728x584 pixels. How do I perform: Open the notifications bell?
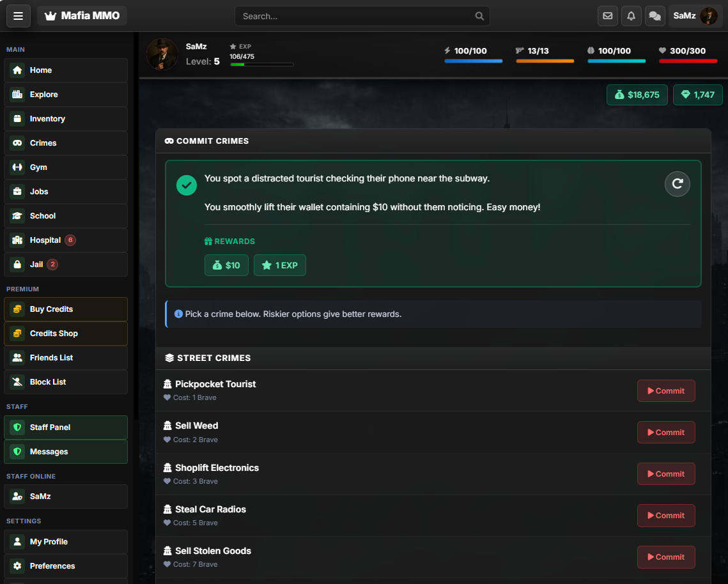click(631, 16)
